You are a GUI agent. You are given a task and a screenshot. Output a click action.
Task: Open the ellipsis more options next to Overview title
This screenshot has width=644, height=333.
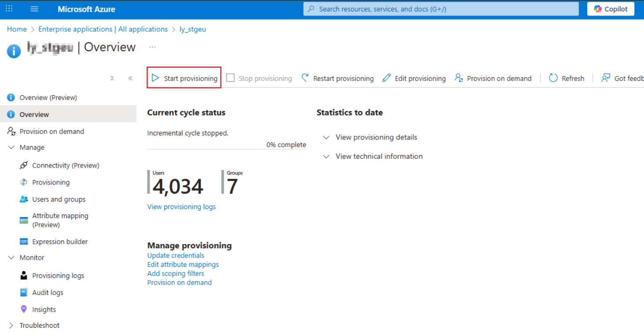pyautogui.click(x=152, y=47)
